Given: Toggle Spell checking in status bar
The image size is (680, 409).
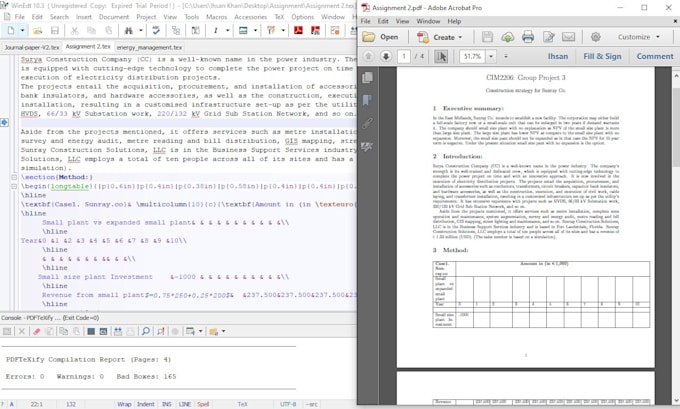Looking at the screenshot, I should coord(203,404).
